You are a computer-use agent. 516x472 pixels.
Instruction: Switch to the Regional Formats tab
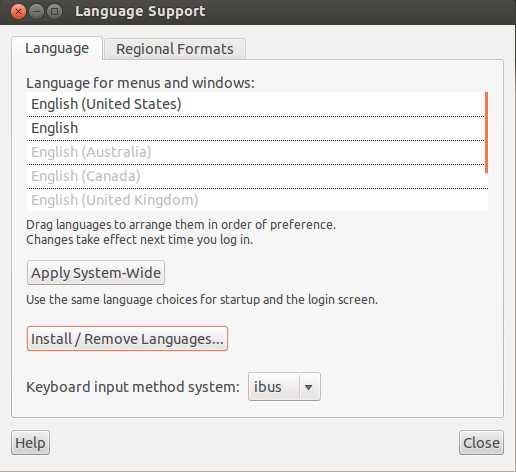click(175, 49)
